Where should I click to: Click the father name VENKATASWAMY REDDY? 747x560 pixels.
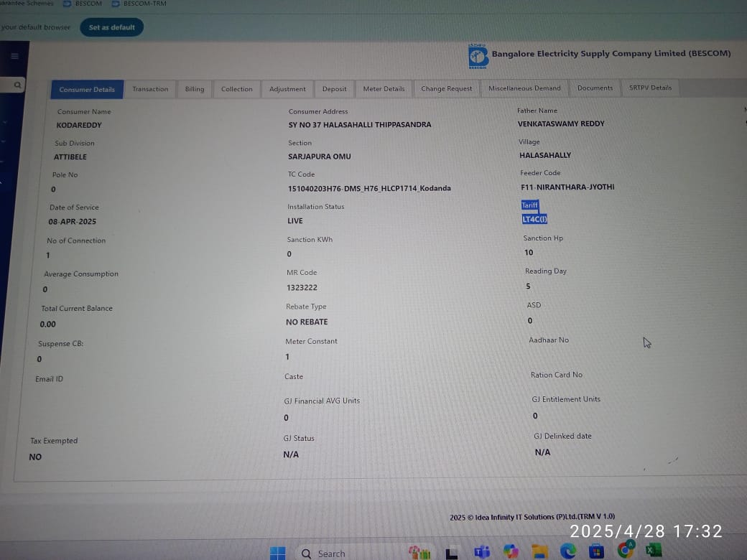coord(561,123)
